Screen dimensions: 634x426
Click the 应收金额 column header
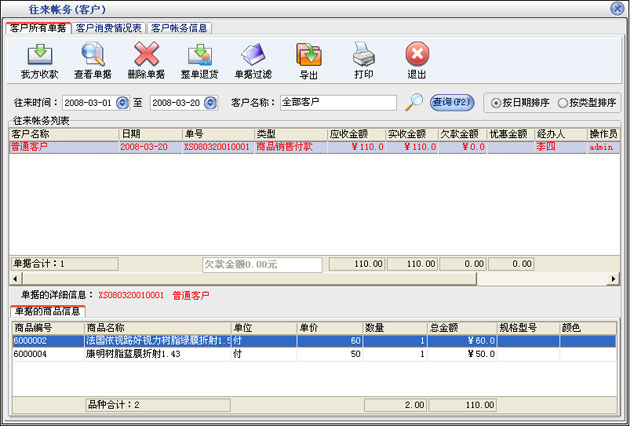pos(356,133)
